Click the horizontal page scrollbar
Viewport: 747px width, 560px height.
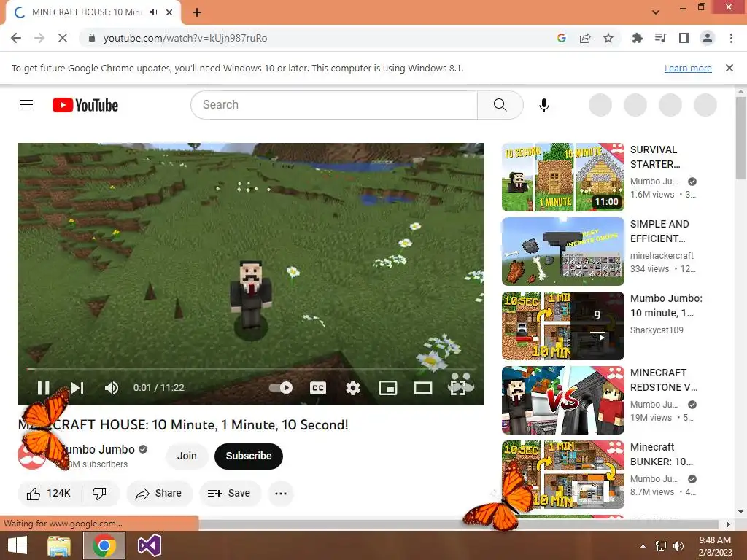click(x=459, y=524)
